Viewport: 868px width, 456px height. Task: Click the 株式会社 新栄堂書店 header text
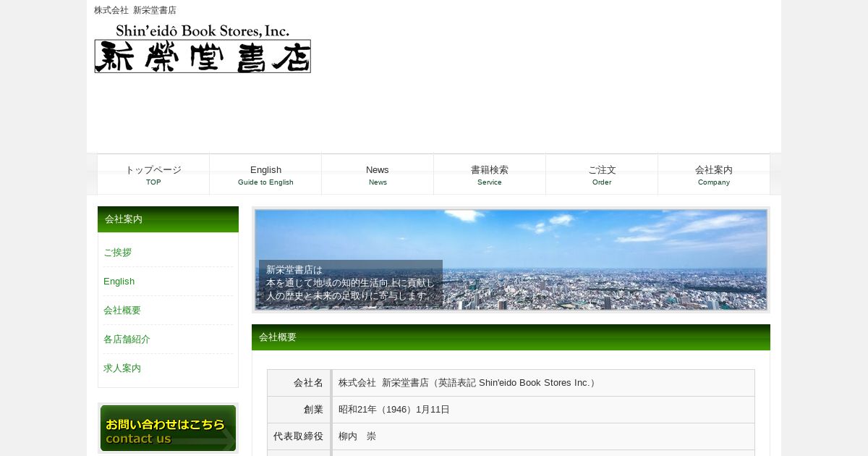point(135,10)
